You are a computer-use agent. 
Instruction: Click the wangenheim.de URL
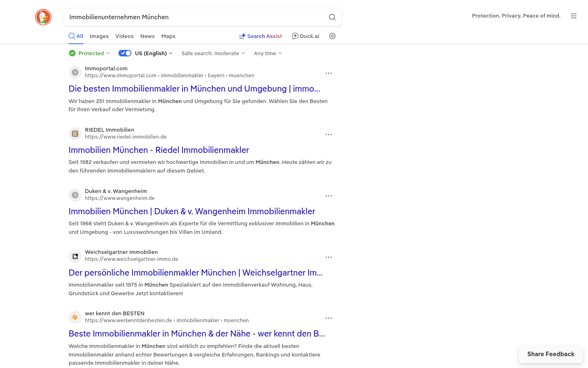point(120,198)
